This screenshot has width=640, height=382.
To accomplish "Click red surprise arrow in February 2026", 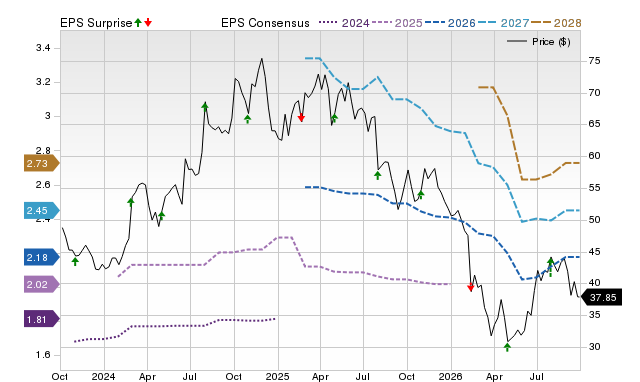I will click(471, 287).
